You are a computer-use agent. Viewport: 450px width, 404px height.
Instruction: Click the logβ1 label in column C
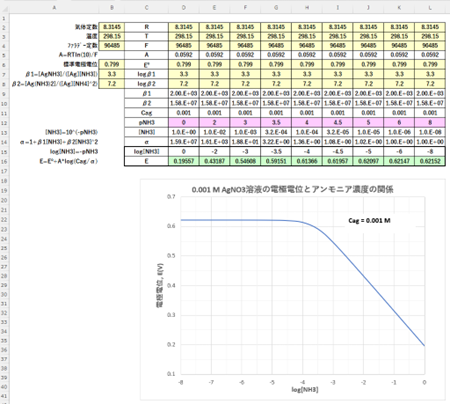[x=146, y=74]
